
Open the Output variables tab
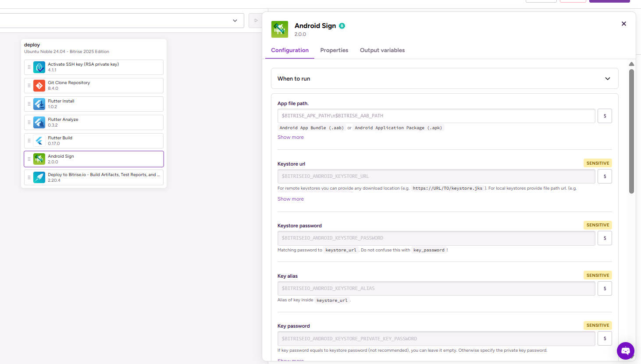point(382,50)
